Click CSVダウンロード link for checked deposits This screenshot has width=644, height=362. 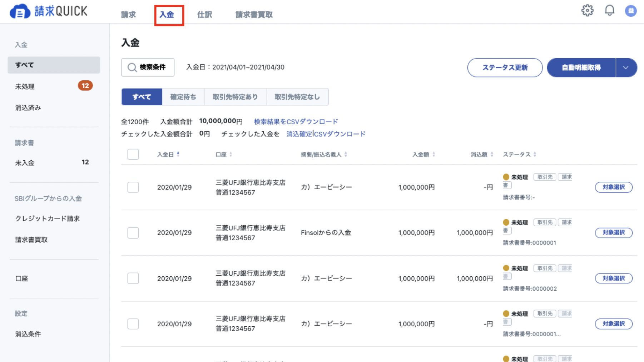[340, 134]
